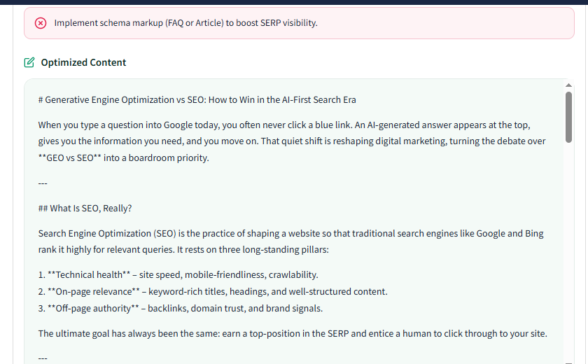Click the content box vertical scrollbar thumb
This screenshot has width=588, height=364.
[568, 117]
